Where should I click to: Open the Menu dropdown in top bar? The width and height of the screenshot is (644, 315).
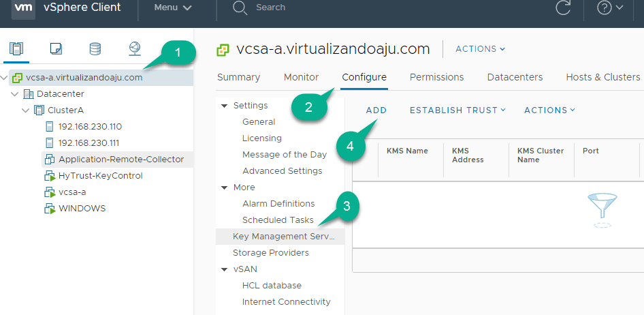(172, 8)
